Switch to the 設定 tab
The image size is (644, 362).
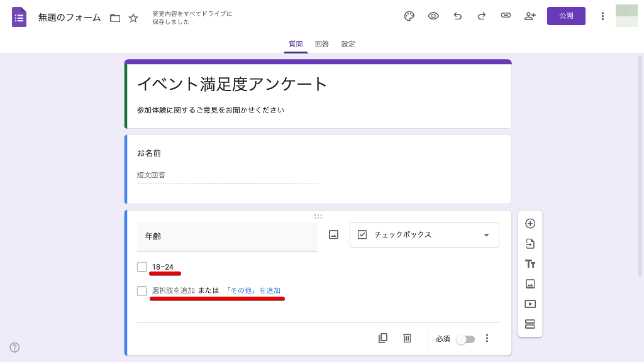(348, 44)
